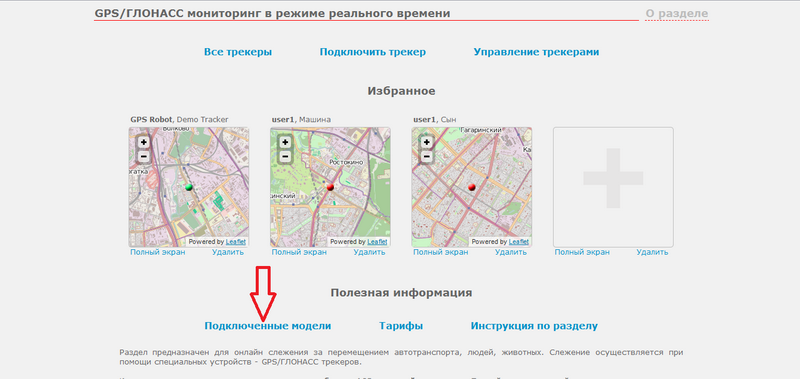Zoom out on the Сын map
Image resolution: width=800 pixels, height=379 pixels.
pos(426,156)
